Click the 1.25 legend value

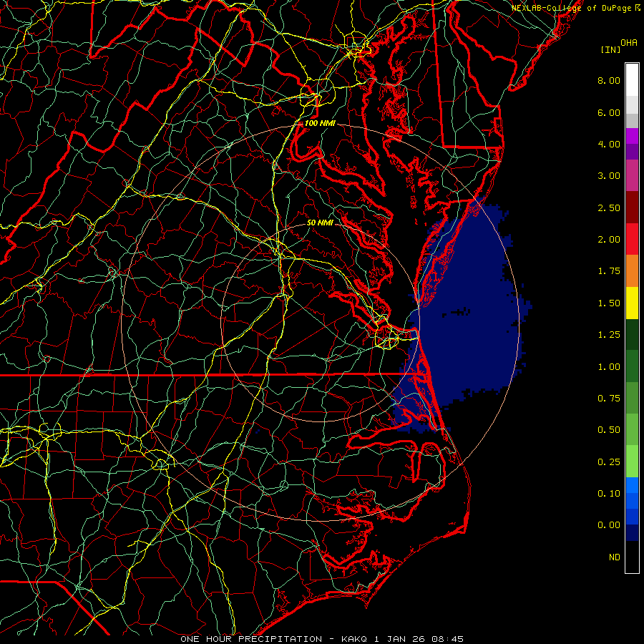tap(609, 335)
